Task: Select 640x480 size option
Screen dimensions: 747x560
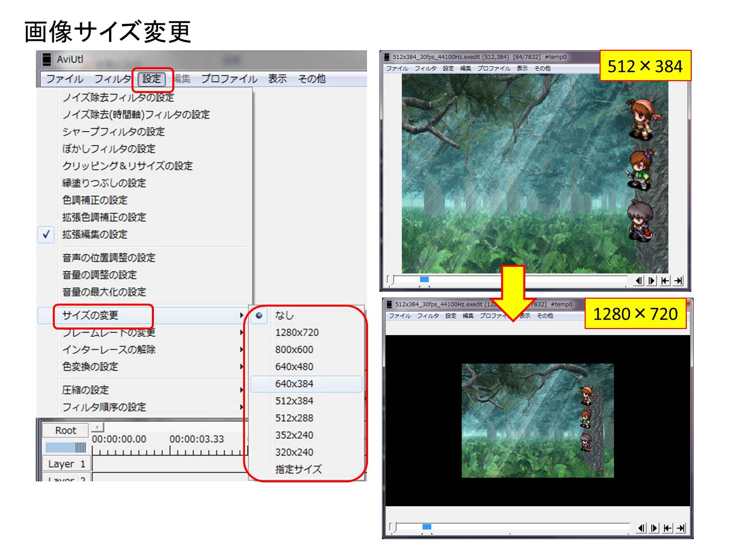Action: coord(294,366)
